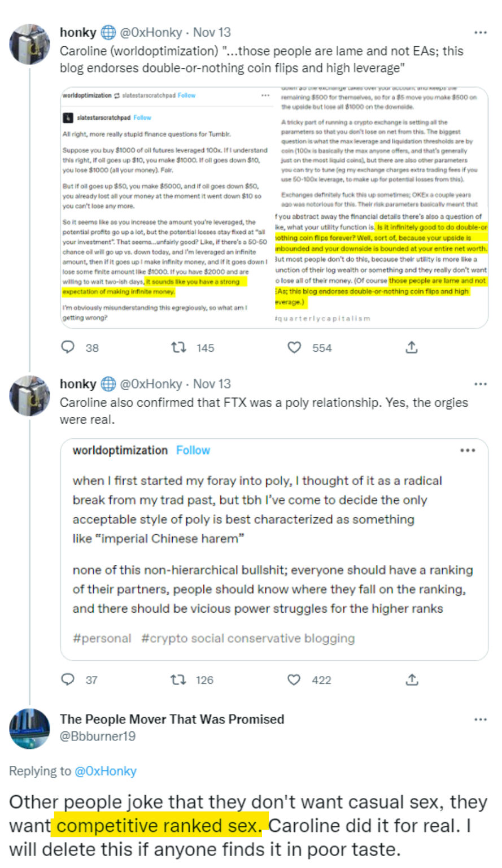Image resolution: width=502 pixels, height=868 pixels.
Task: Retweet the first tweet with 145 retweets
Action: [178, 347]
